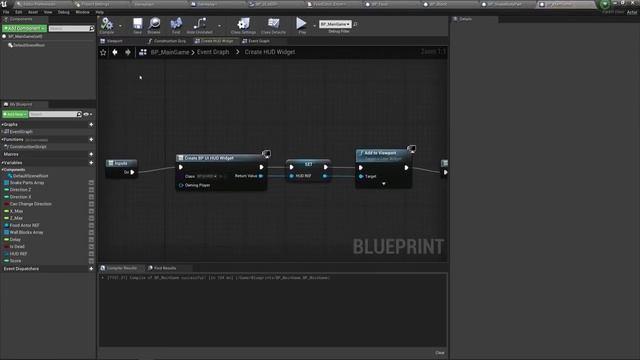Switch to the Construction Script tab

tap(167, 41)
